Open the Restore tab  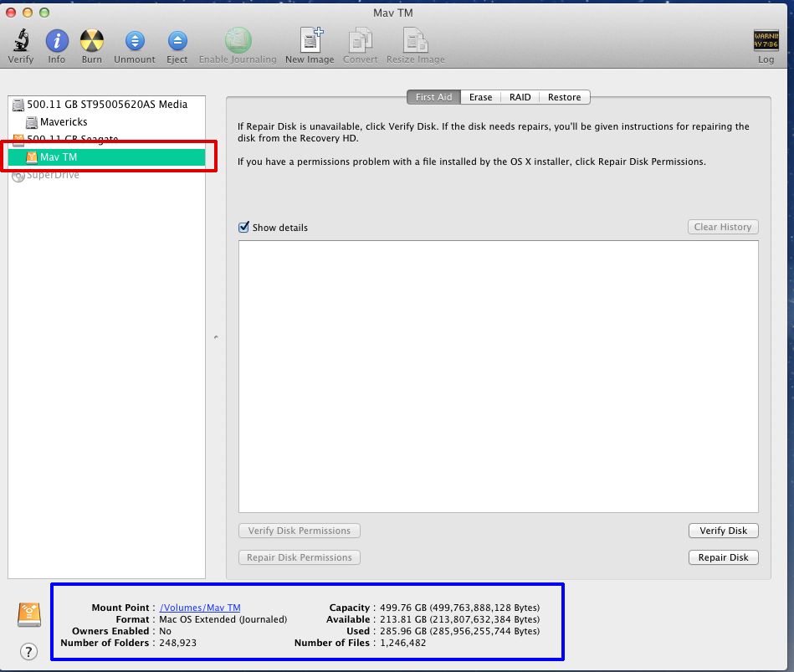(x=564, y=97)
